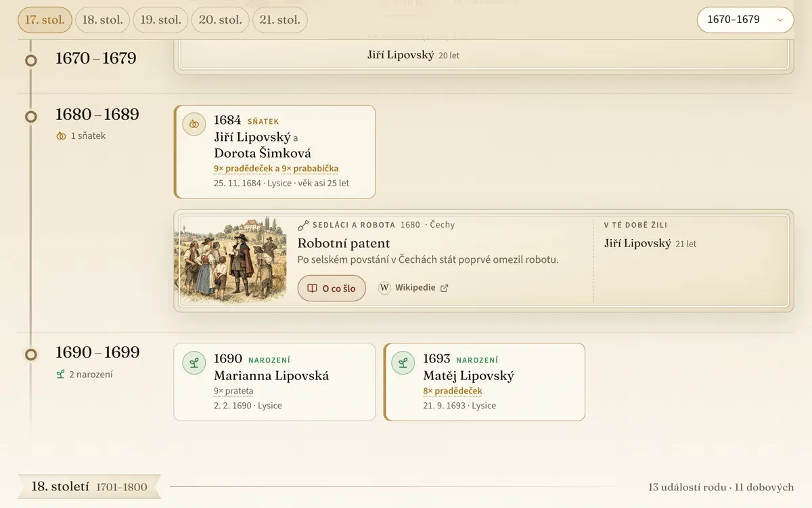Open the 1670–1679 decade dropdown
The width and height of the screenshot is (812, 508).
coord(745,20)
